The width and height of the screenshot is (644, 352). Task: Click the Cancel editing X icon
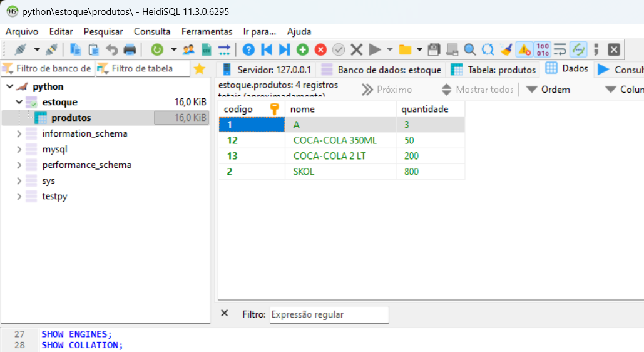click(357, 49)
